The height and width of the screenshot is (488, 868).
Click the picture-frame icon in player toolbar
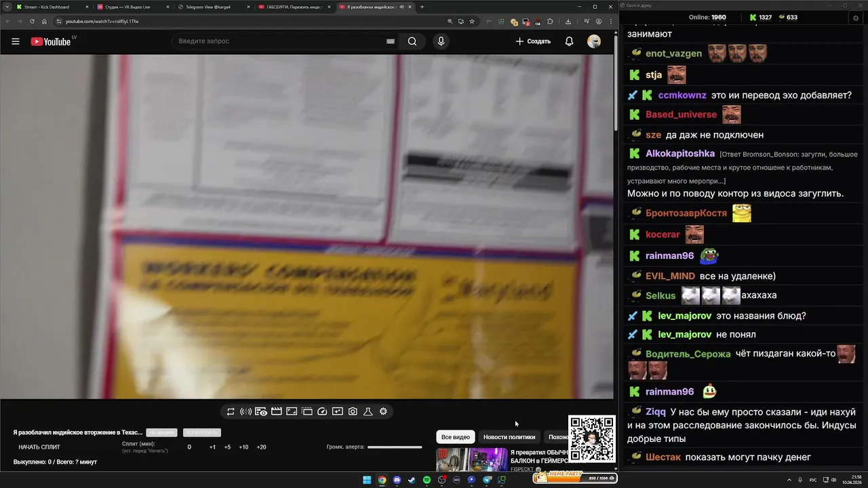tap(292, 411)
